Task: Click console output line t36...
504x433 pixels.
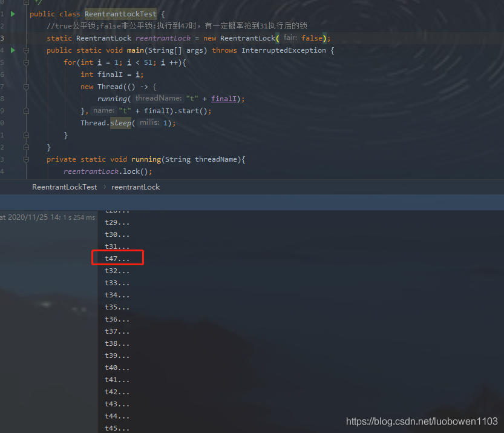Action: pyautogui.click(x=117, y=319)
